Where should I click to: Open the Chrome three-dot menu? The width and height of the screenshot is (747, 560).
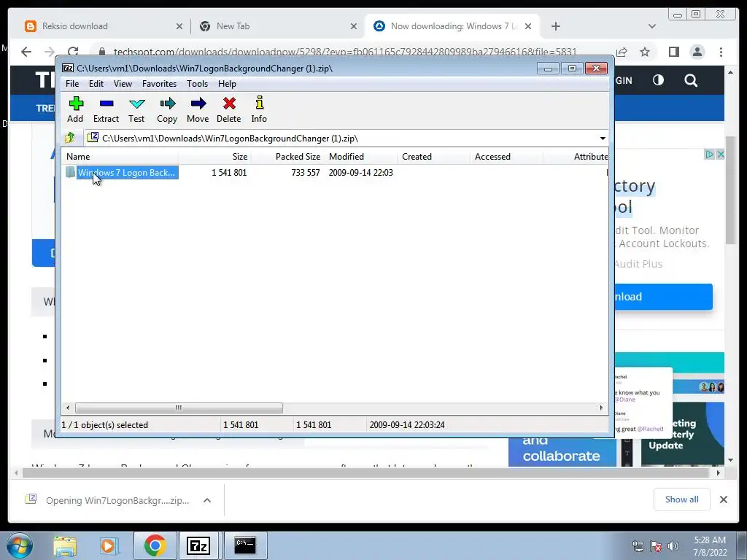pyautogui.click(x=721, y=52)
